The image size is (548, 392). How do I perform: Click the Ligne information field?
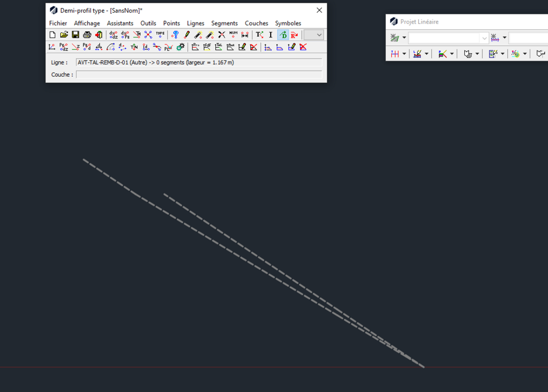[198, 63]
